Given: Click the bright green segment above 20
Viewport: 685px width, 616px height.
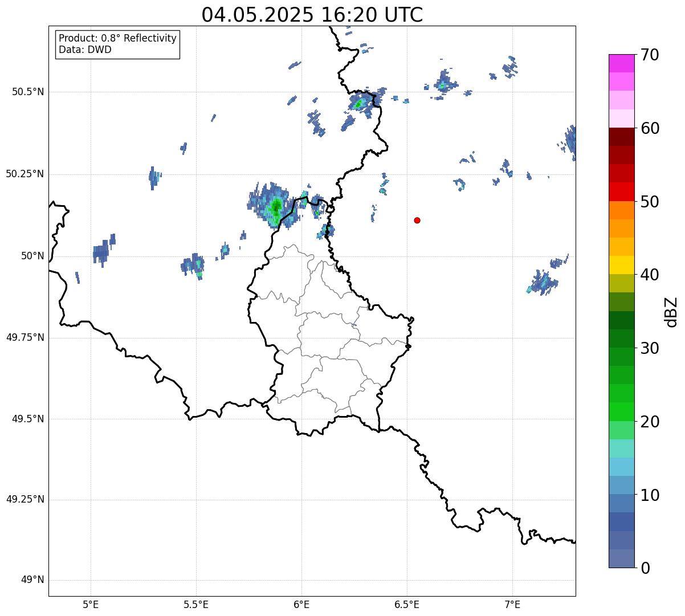Looking at the screenshot, I should (x=621, y=411).
